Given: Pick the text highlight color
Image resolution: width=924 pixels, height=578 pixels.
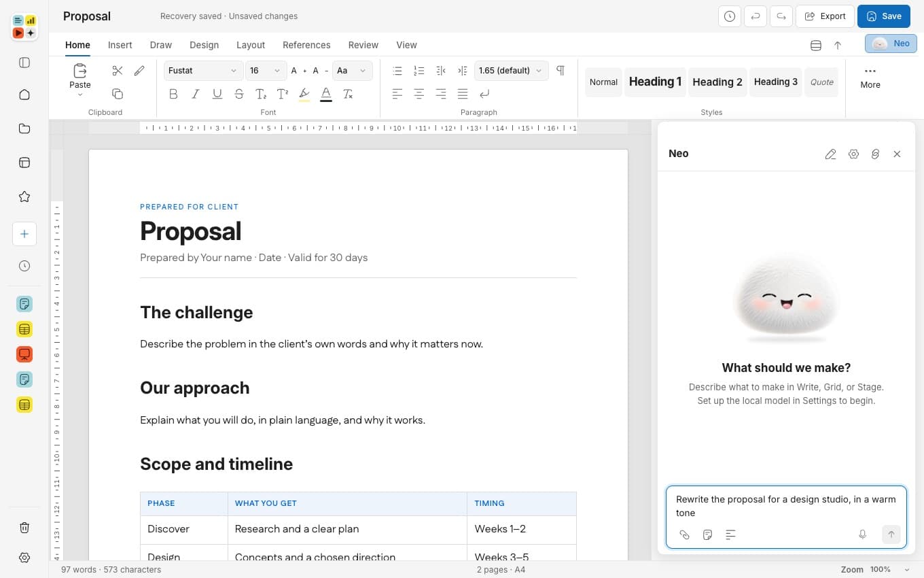Looking at the screenshot, I should coord(304,94).
